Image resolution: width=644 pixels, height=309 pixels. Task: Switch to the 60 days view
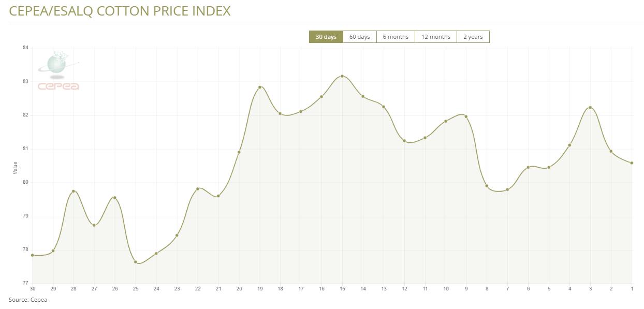point(359,37)
